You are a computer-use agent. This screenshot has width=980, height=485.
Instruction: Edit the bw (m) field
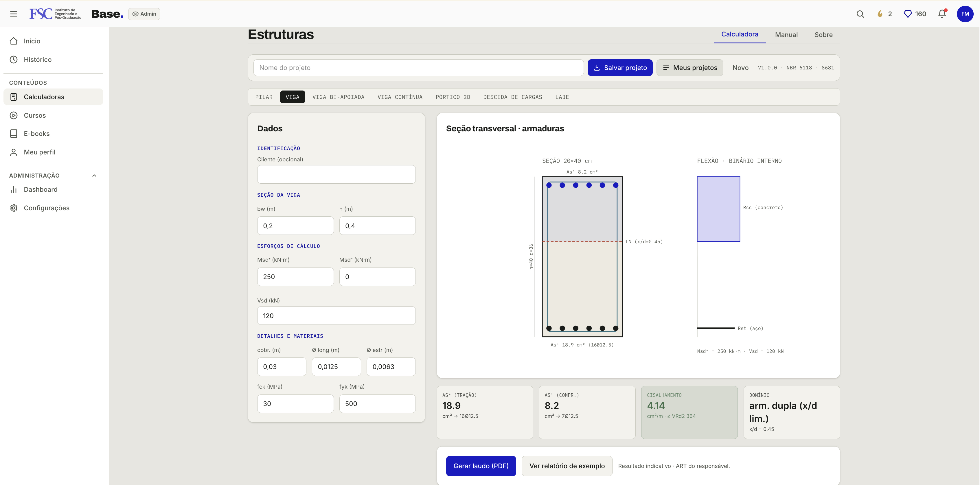[x=295, y=226]
